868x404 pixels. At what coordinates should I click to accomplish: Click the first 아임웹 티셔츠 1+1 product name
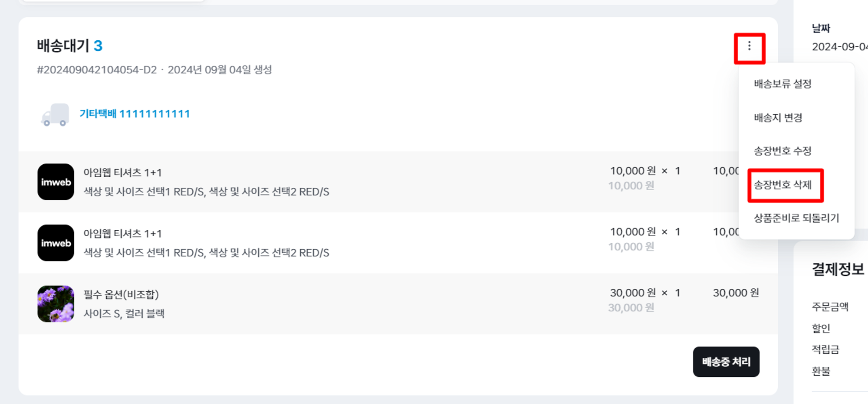[x=122, y=173]
